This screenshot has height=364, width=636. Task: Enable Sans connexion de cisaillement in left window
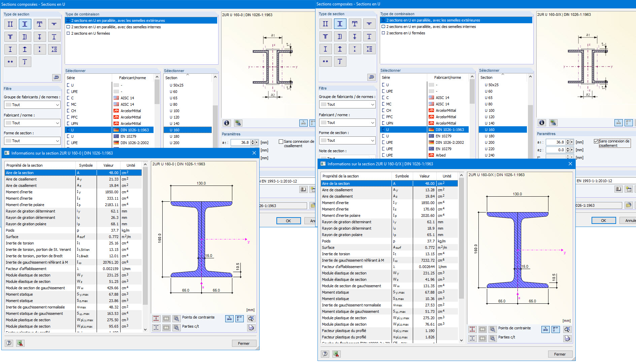281,142
